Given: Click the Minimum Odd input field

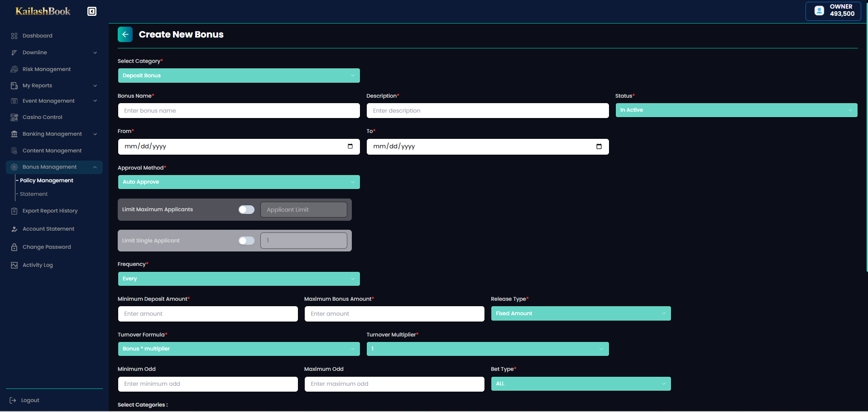Looking at the screenshot, I should click(x=208, y=384).
